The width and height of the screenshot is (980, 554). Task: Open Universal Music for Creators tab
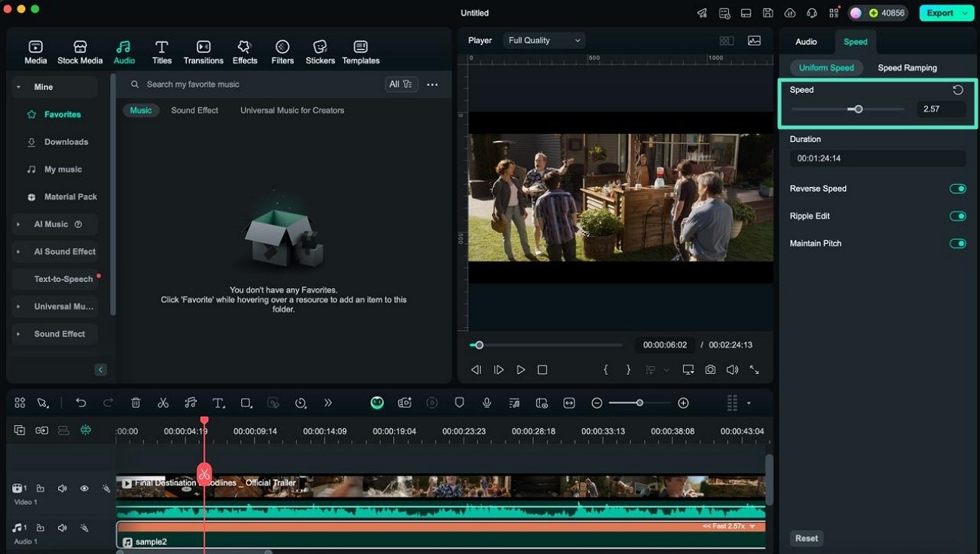click(292, 110)
